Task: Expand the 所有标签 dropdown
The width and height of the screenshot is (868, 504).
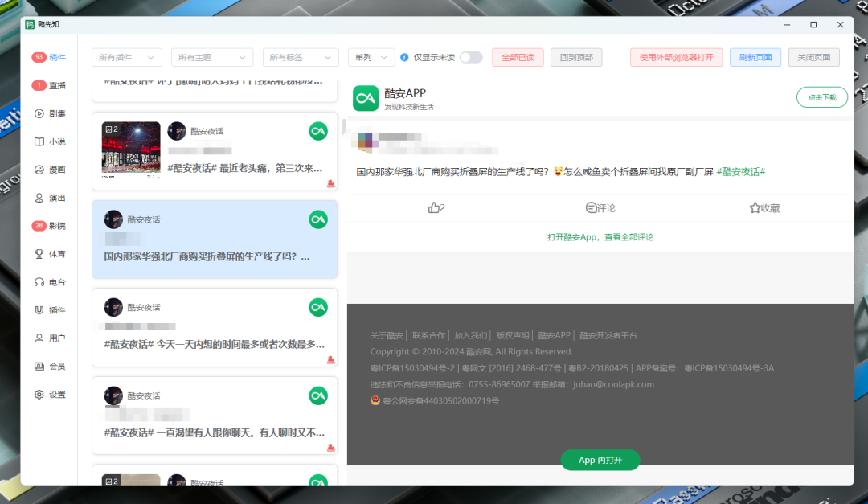Action: click(x=301, y=58)
